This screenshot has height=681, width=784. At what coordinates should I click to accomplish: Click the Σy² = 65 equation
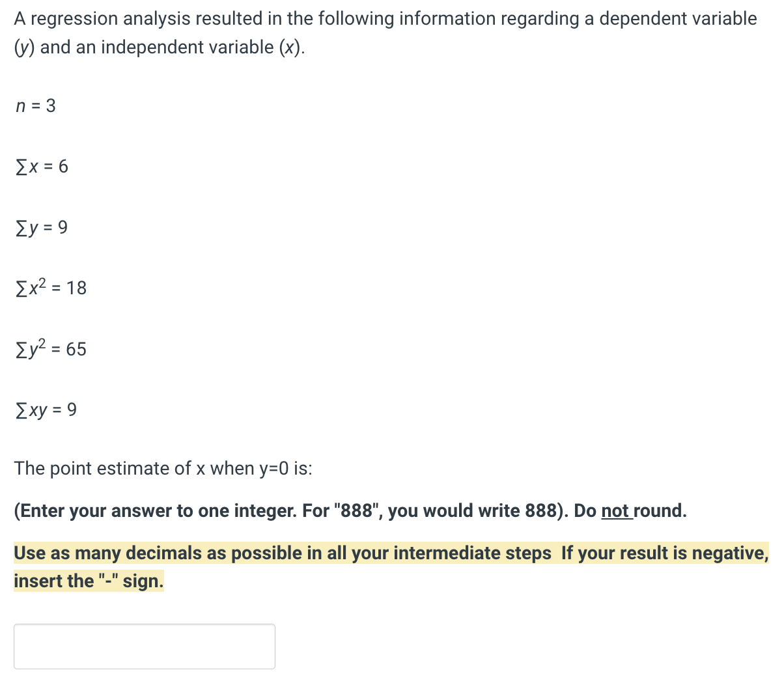tap(49, 349)
